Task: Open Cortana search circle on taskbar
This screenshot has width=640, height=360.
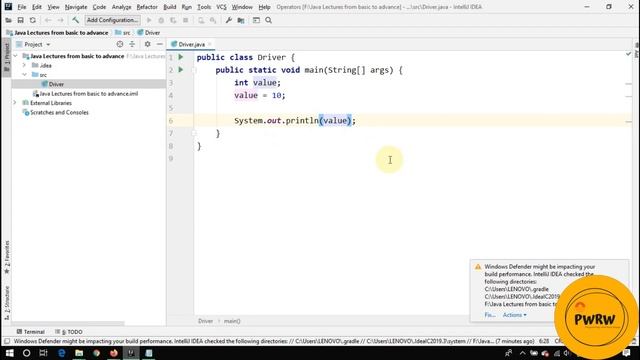Action: 27,353
